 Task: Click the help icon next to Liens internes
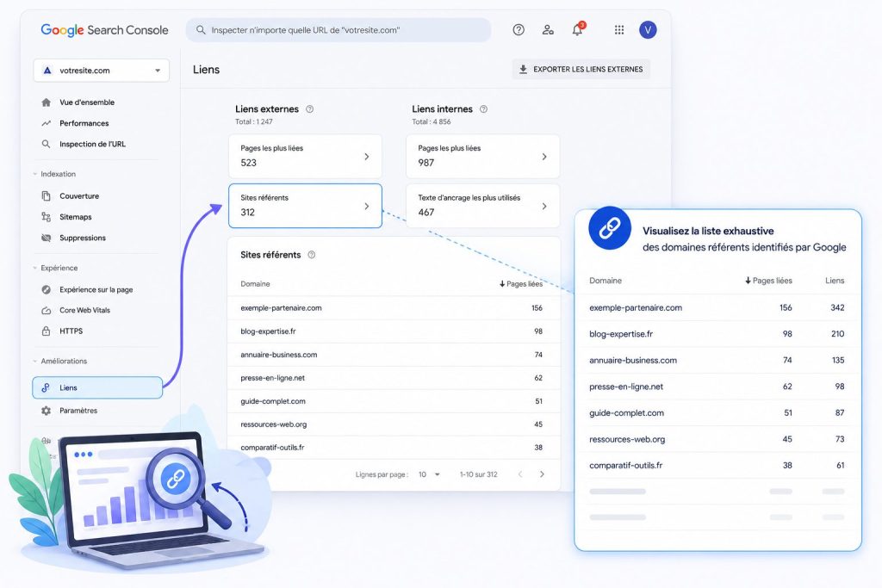coord(483,109)
